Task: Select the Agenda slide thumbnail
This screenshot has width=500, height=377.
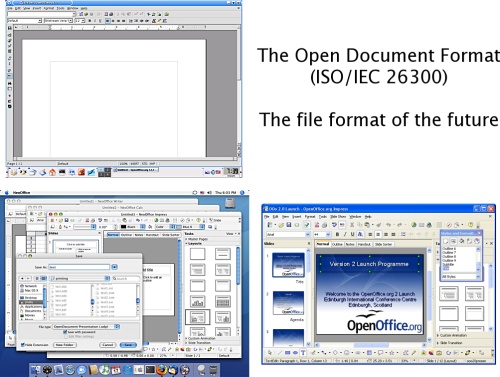Action: pos(288,303)
